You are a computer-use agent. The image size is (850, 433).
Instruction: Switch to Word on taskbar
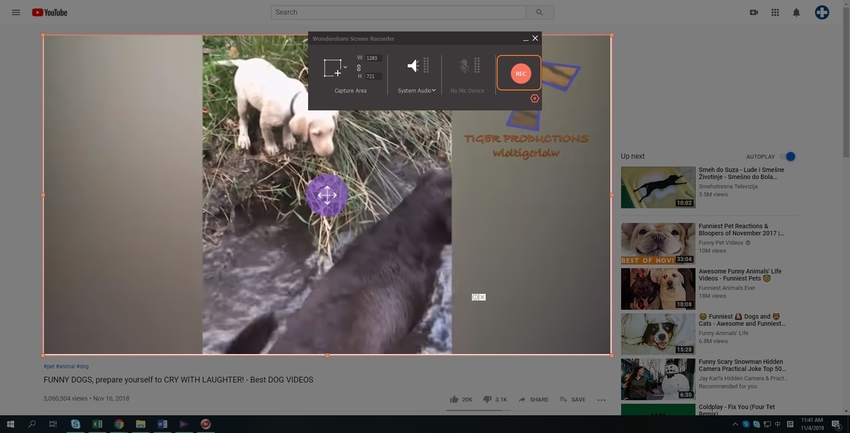tap(162, 424)
